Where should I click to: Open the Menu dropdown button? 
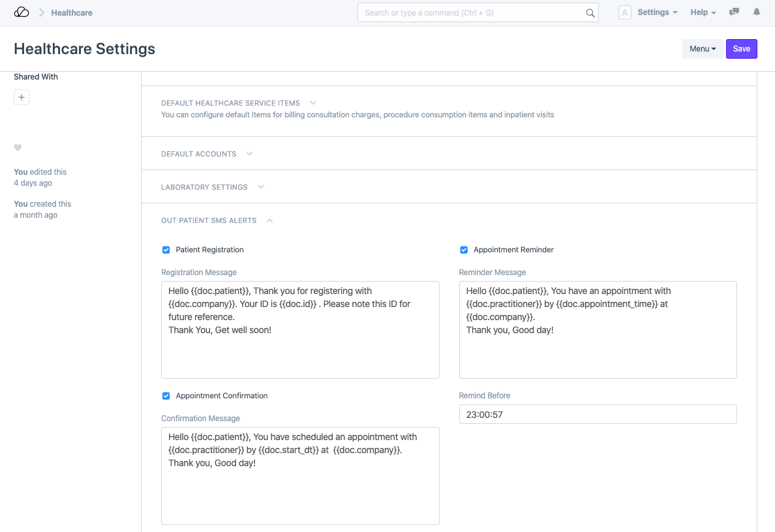click(703, 49)
